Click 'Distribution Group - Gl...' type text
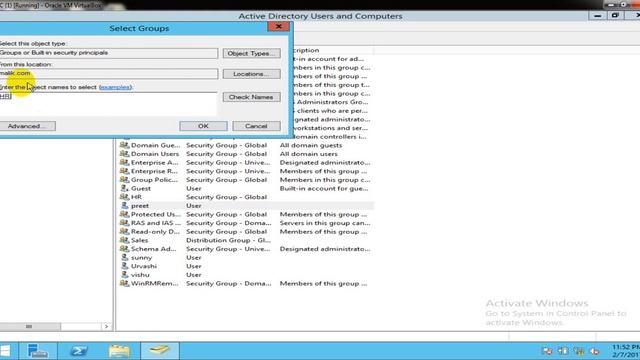The image size is (640, 360). click(229, 240)
